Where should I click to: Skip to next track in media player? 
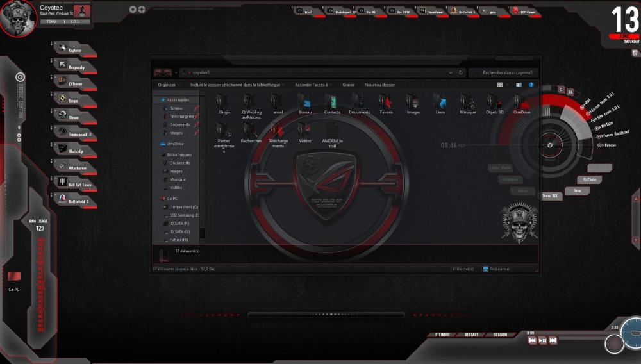553,340
